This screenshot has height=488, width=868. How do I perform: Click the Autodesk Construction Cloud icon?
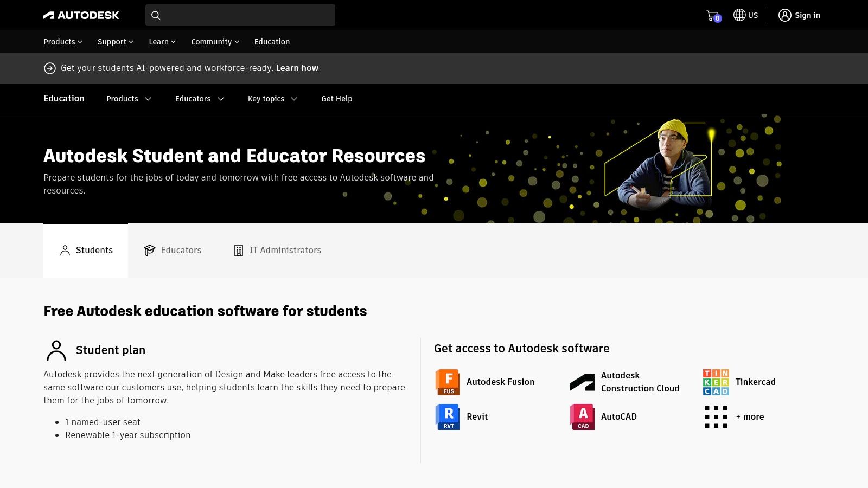582,382
